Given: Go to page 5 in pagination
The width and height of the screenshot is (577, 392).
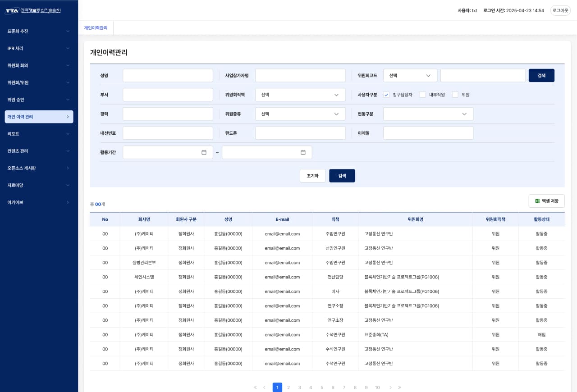Looking at the screenshot, I should pyautogui.click(x=322, y=387).
